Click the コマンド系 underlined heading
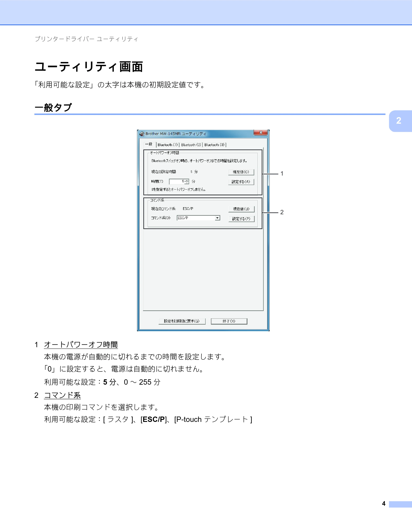This screenshot has width=412, height=532. tap(62, 395)
